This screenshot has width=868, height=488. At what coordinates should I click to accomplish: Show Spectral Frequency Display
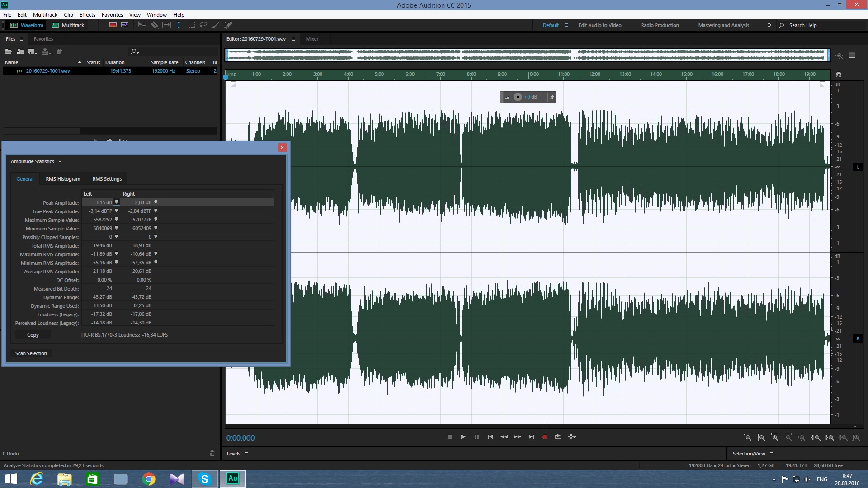point(113,25)
